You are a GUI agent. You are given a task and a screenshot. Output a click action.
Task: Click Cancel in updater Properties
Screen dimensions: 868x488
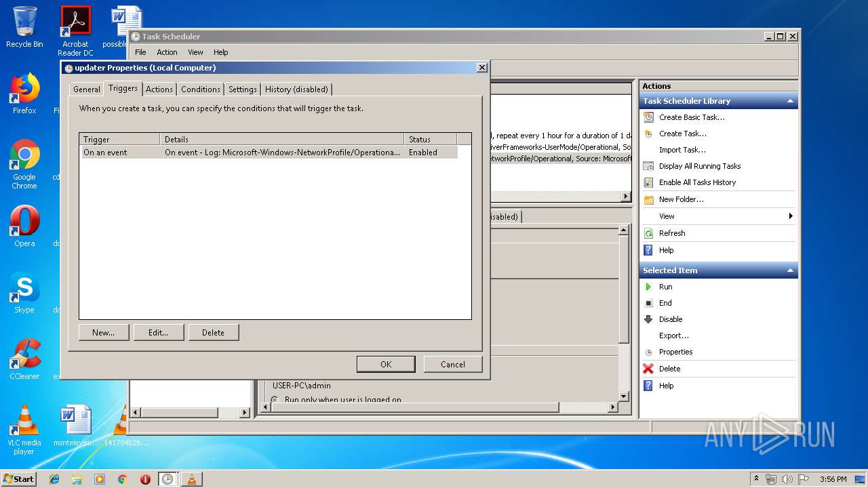[x=453, y=365]
